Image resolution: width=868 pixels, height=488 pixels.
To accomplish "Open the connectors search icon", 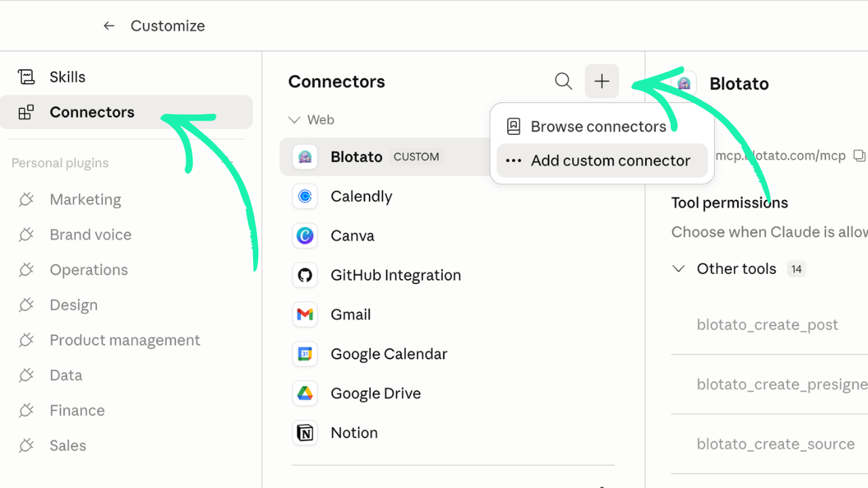I will (564, 81).
